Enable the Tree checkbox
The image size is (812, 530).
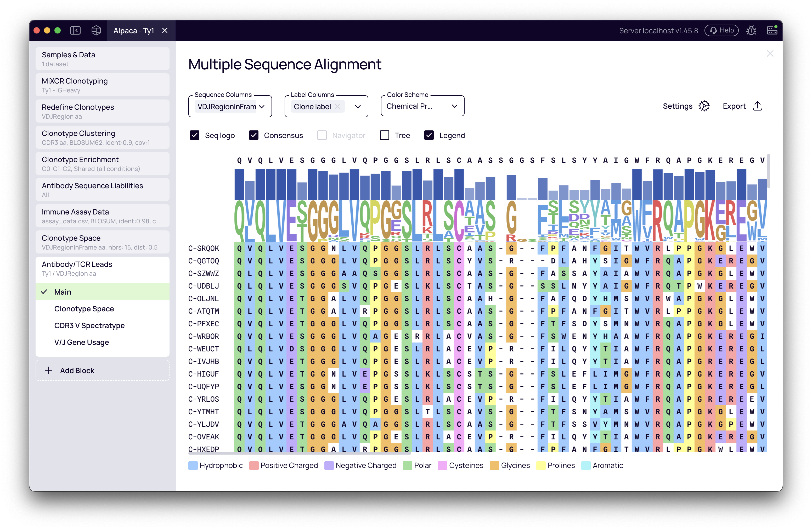pyautogui.click(x=385, y=135)
